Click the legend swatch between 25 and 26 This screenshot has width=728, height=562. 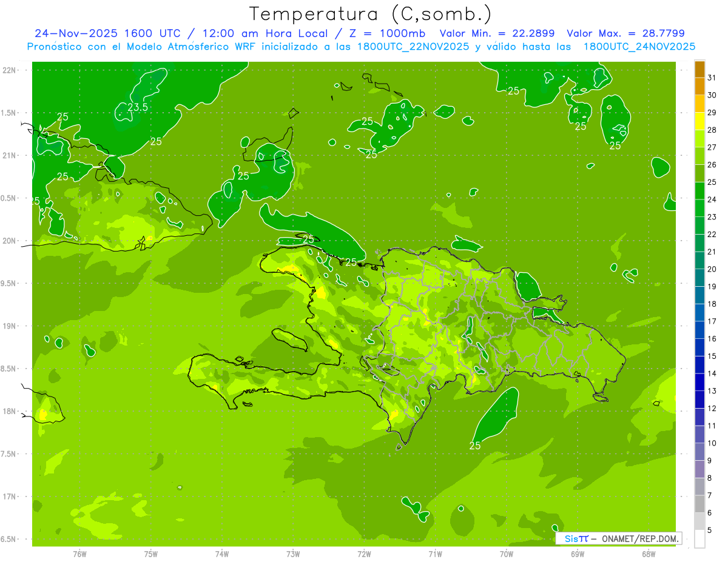pos(699,173)
